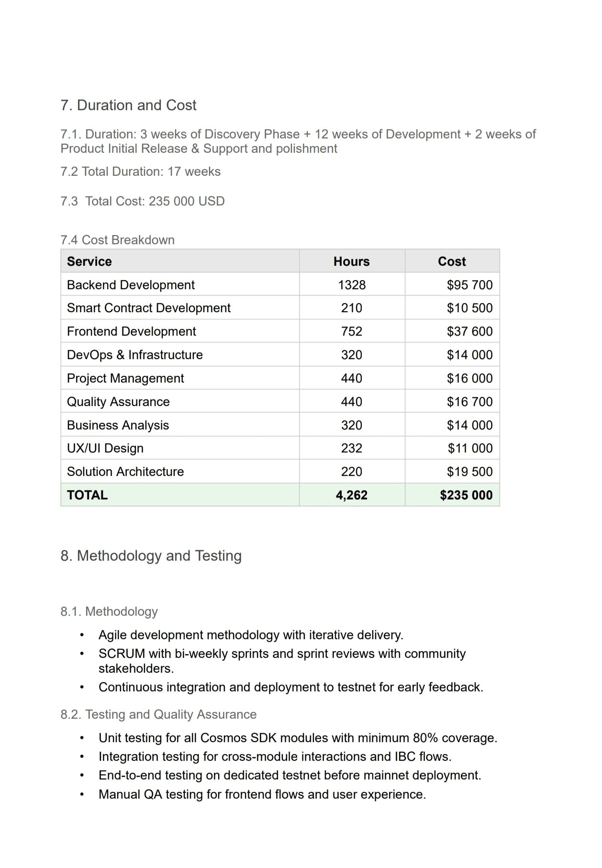Image resolution: width=602 pixels, height=868 pixels.
Task: Select the "Cost" column header cell
Action: click(452, 261)
